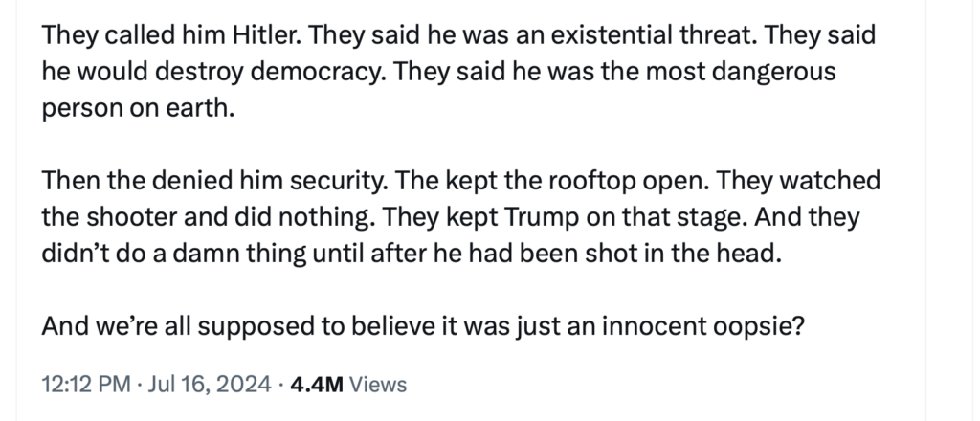
Task: Click the "4.4M" view count
Action: 317,386
